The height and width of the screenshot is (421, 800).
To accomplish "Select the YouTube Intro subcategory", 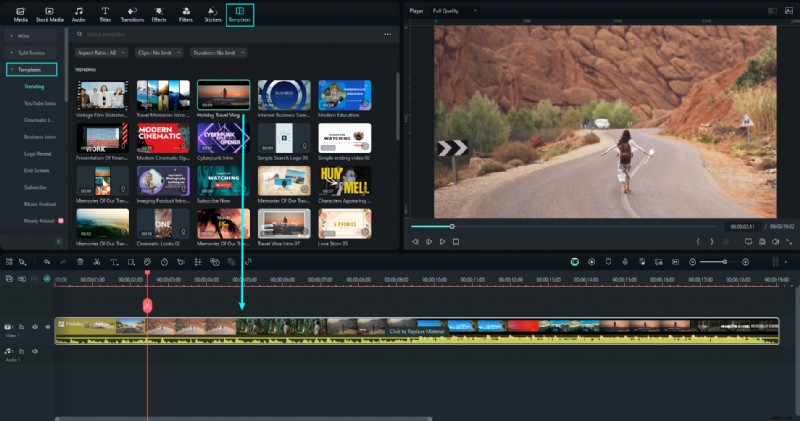I will point(40,103).
